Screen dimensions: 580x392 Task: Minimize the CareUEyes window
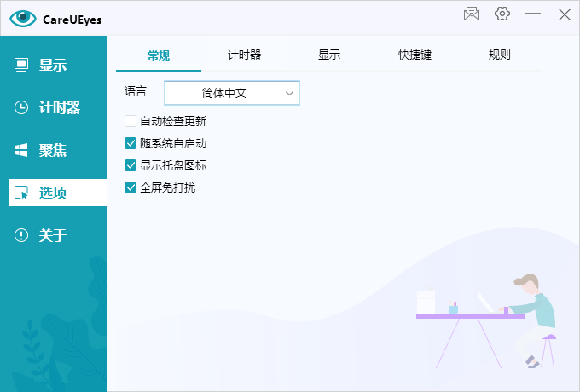pos(533,14)
